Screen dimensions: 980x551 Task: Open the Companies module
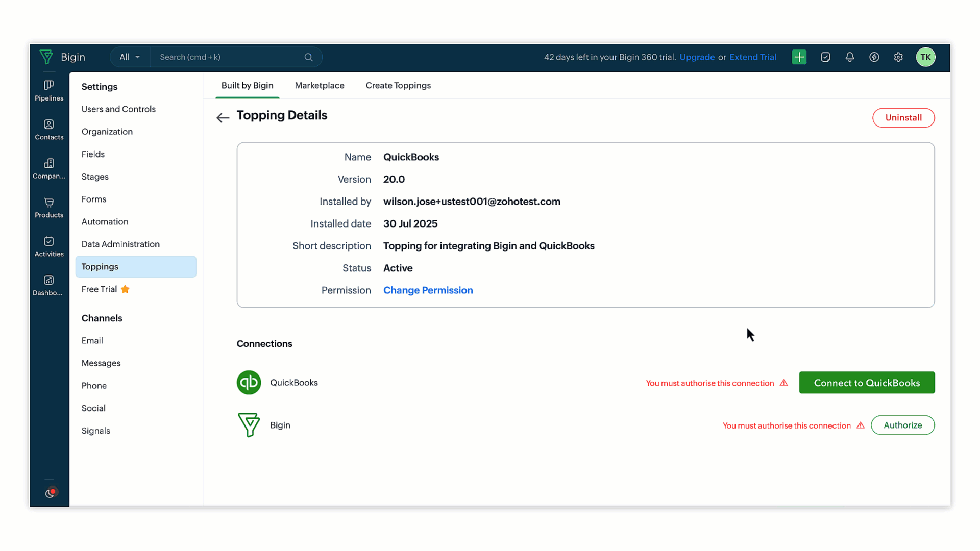[49, 169]
